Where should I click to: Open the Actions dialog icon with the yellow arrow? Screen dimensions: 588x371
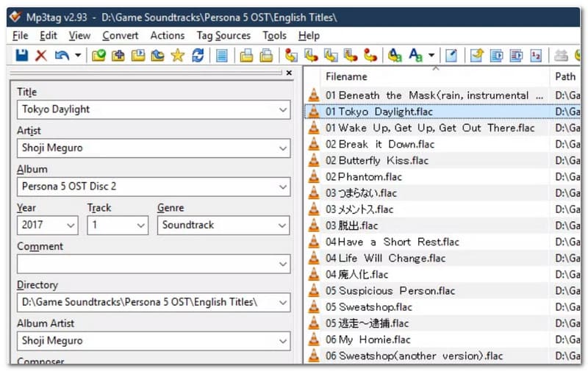click(x=395, y=55)
